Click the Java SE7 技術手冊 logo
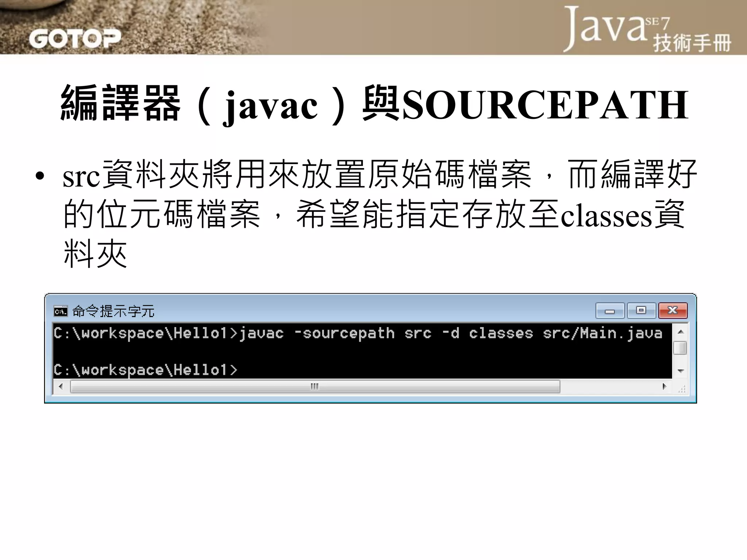 pos(647,29)
